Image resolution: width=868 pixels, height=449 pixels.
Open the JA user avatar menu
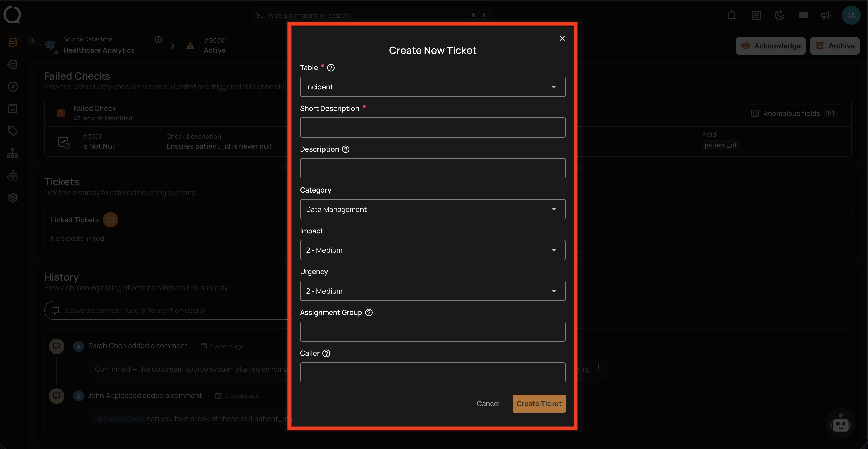coord(851,15)
